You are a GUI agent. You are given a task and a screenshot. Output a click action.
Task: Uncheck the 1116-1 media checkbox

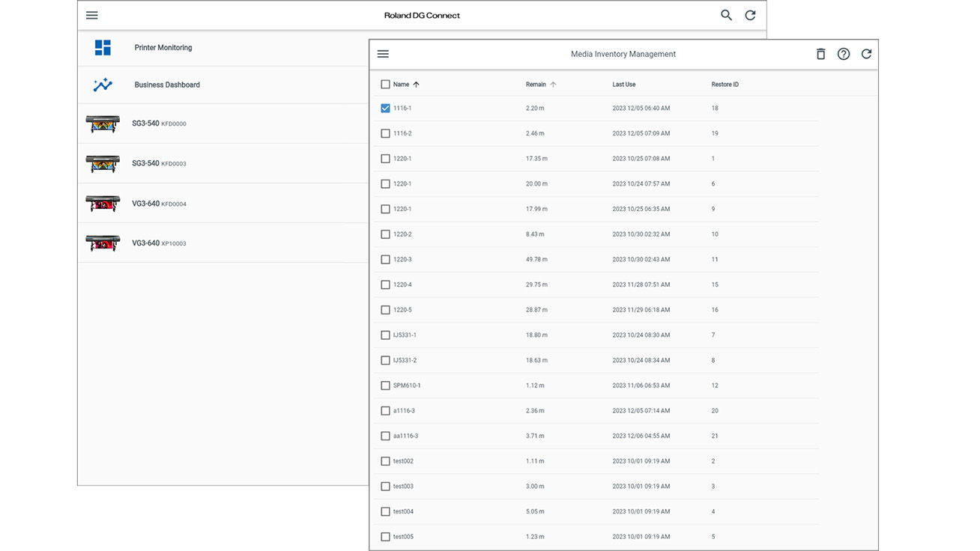(x=385, y=109)
